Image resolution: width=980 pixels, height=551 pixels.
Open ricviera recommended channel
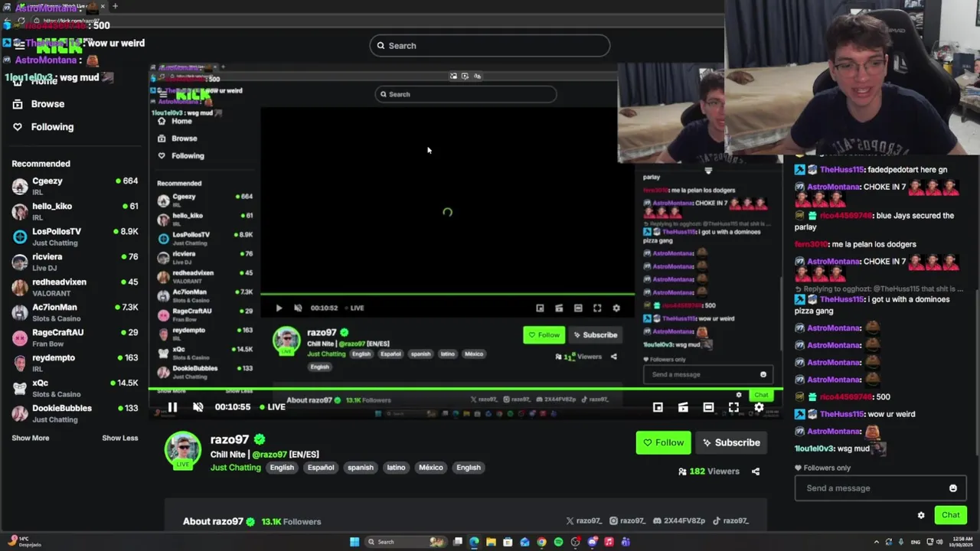pos(75,262)
